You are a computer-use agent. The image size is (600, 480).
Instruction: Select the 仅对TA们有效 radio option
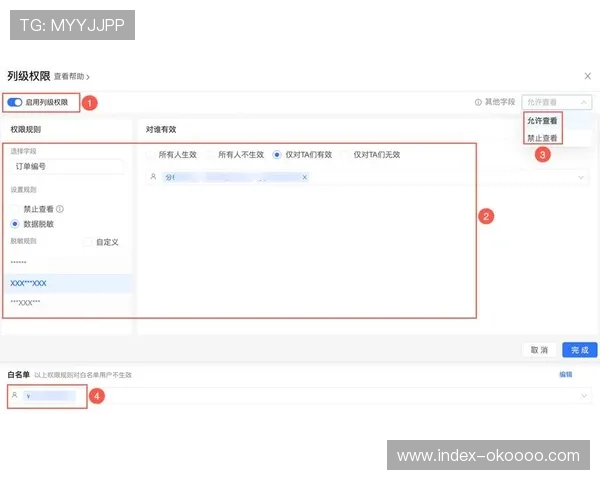277,155
